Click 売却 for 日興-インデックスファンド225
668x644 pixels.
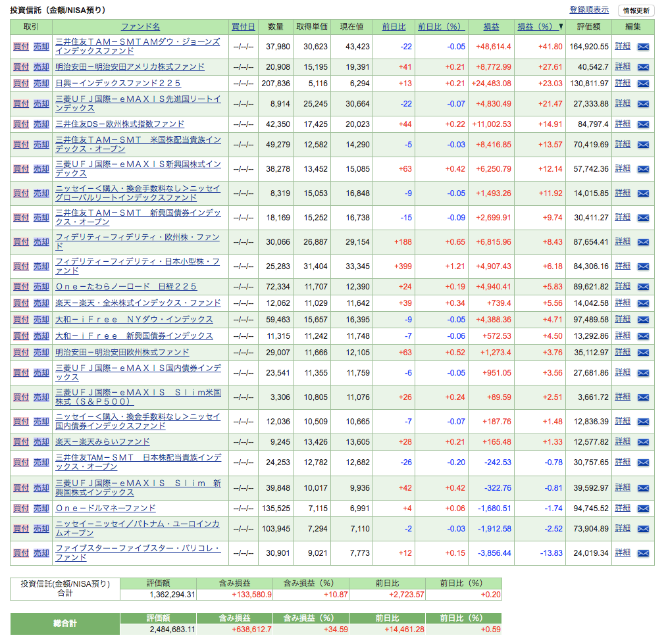coord(41,84)
